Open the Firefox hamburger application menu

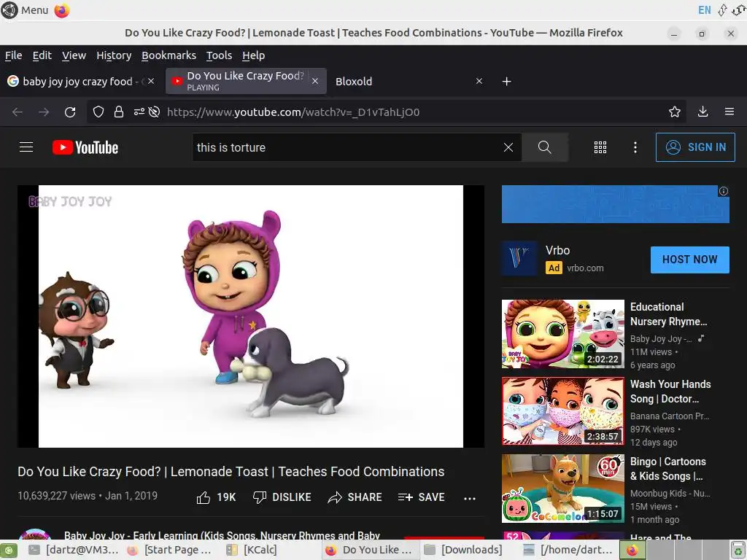pyautogui.click(x=729, y=112)
